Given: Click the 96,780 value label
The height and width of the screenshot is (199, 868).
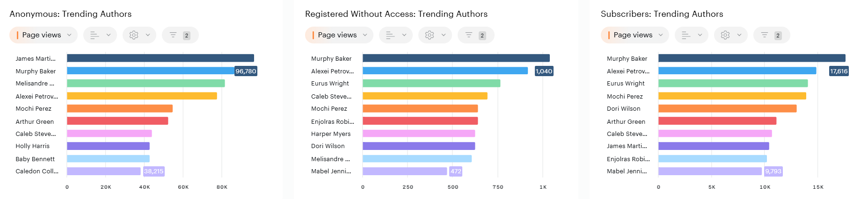Looking at the screenshot, I should [x=246, y=71].
